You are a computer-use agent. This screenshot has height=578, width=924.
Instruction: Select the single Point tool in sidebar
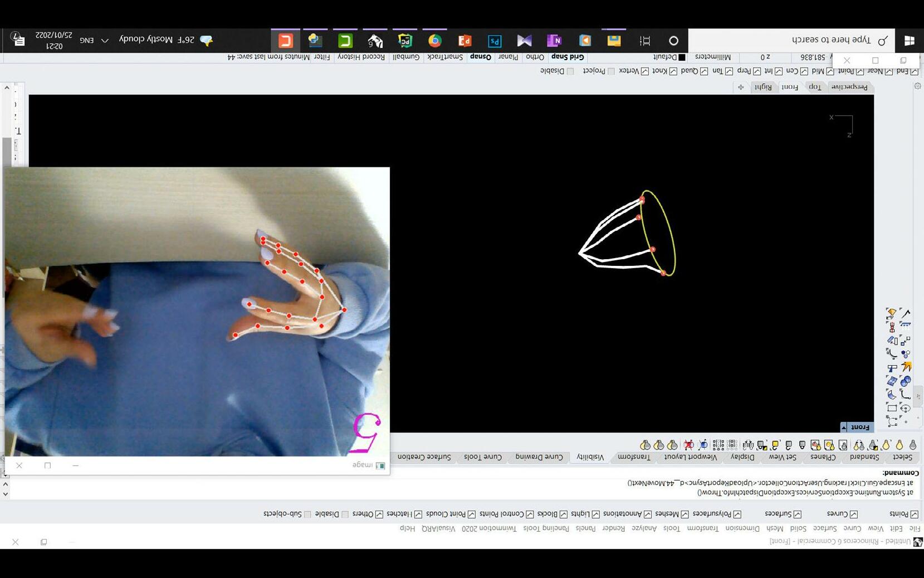tap(906, 422)
